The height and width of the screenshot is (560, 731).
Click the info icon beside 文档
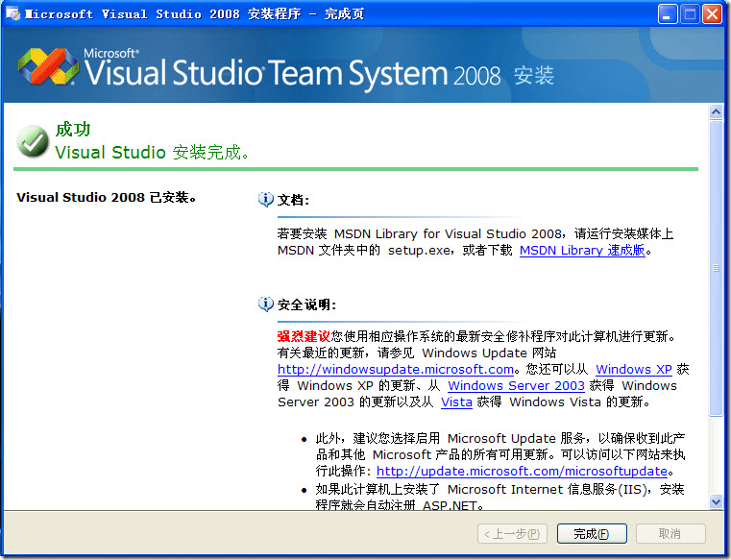coord(266,199)
